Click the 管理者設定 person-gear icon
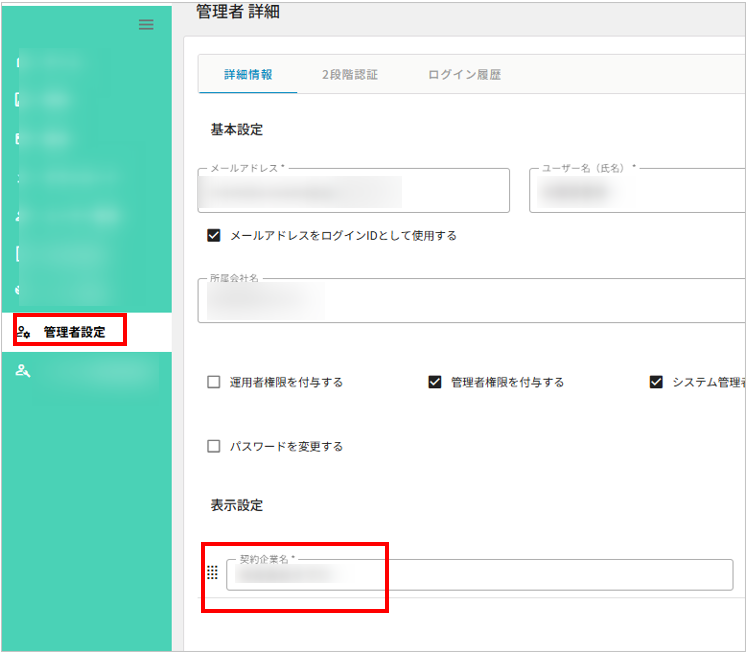Viewport: 748px width, 655px height. click(24, 332)
